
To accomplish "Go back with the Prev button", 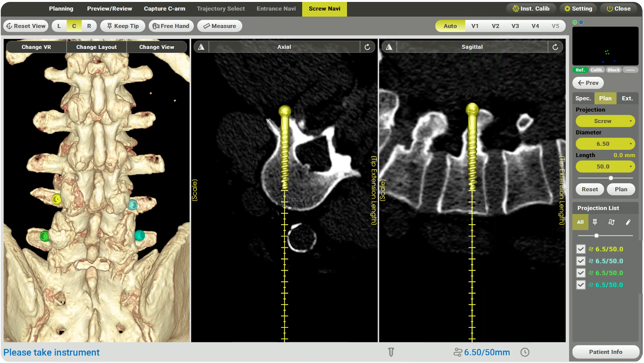I will click(588, 83).
